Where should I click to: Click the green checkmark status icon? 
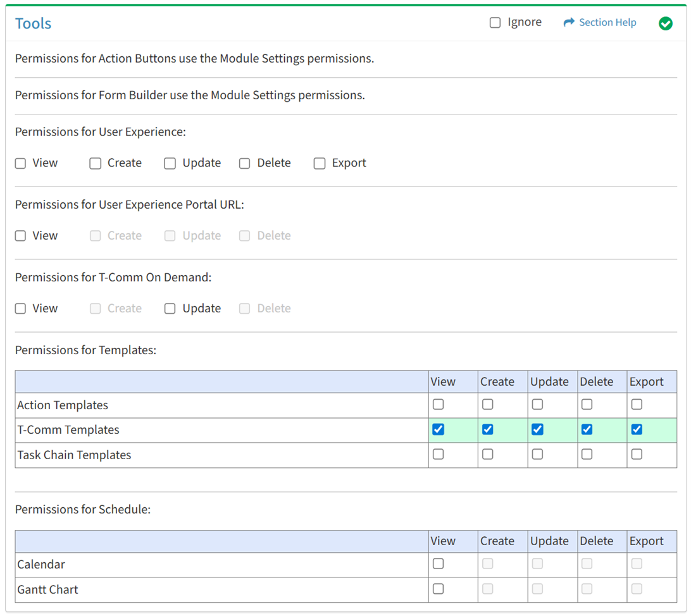(x=665, y=23)
